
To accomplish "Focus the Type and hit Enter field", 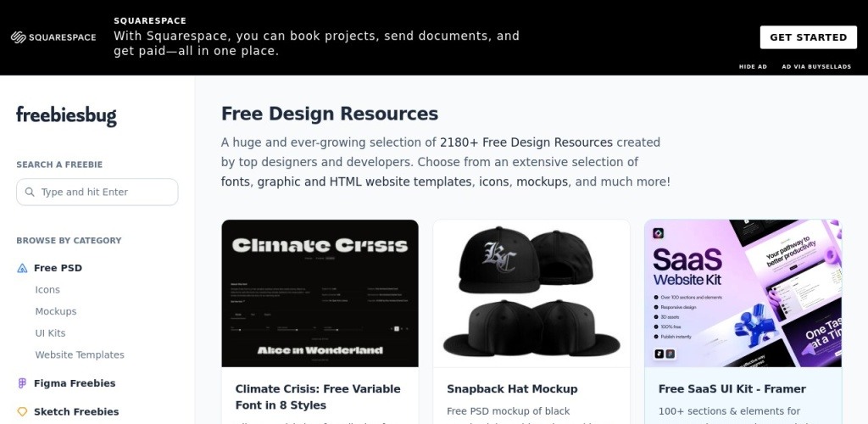I will [97, 192].
